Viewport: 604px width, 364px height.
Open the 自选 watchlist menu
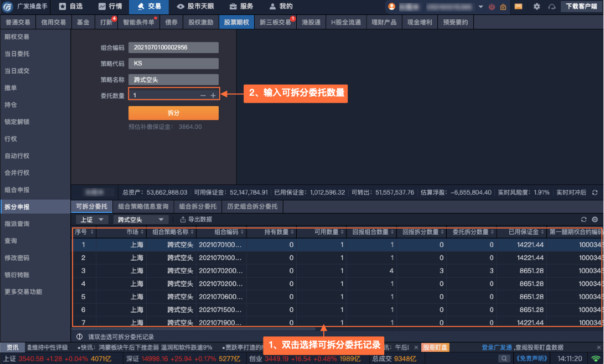click(x=71, y=7)
